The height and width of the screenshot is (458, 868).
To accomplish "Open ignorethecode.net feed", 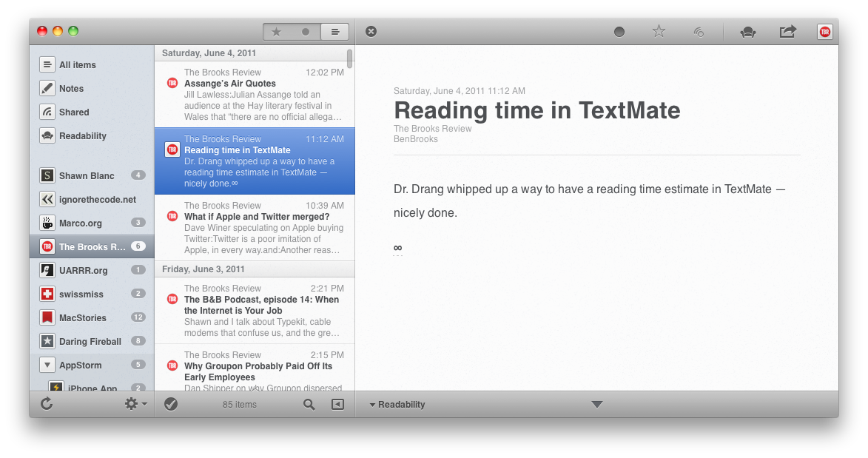I will point(92,199).
